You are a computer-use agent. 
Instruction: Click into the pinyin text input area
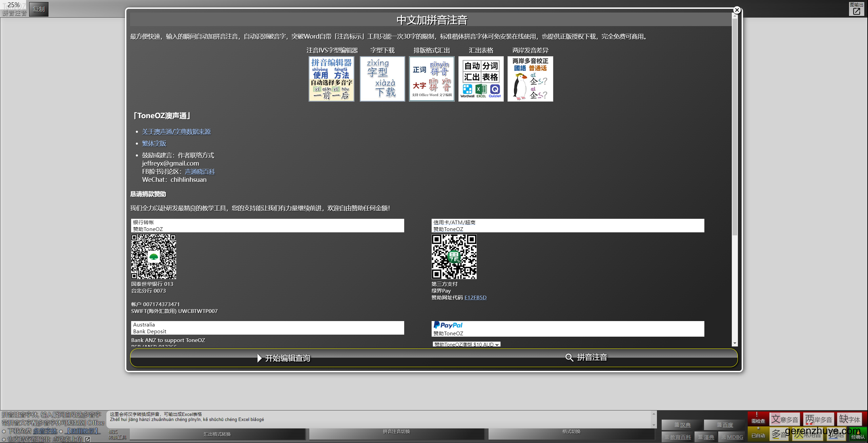pos(379,419)
